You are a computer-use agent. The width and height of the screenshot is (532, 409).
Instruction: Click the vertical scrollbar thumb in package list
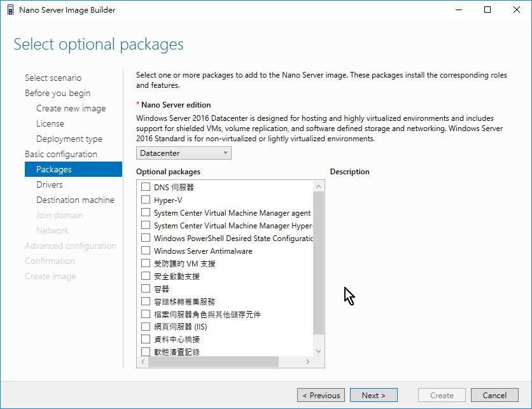(318, 263)
